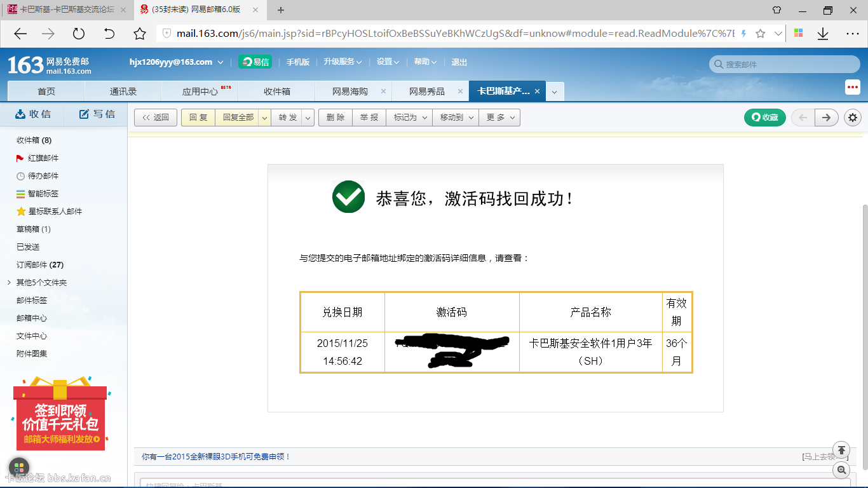Open the 易信 green button
Image resolution: width=868 pixels, height=488 pixels.
tap(255, 62)
